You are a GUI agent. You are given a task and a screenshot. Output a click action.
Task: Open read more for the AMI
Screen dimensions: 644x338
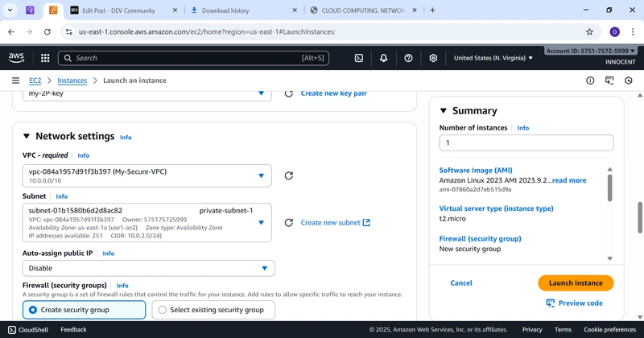(x=569, y=180)
